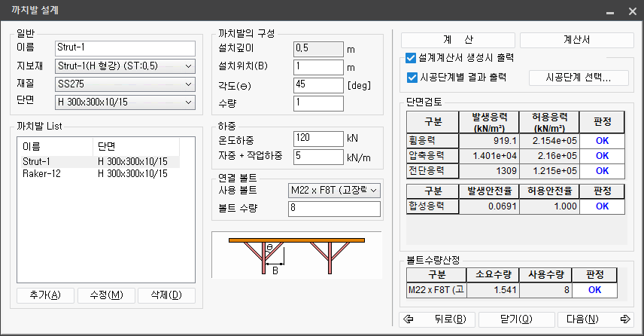Expand the 지보재 dropdown
The width and height of the screenshot is (644, 336).
pos(125,66)
